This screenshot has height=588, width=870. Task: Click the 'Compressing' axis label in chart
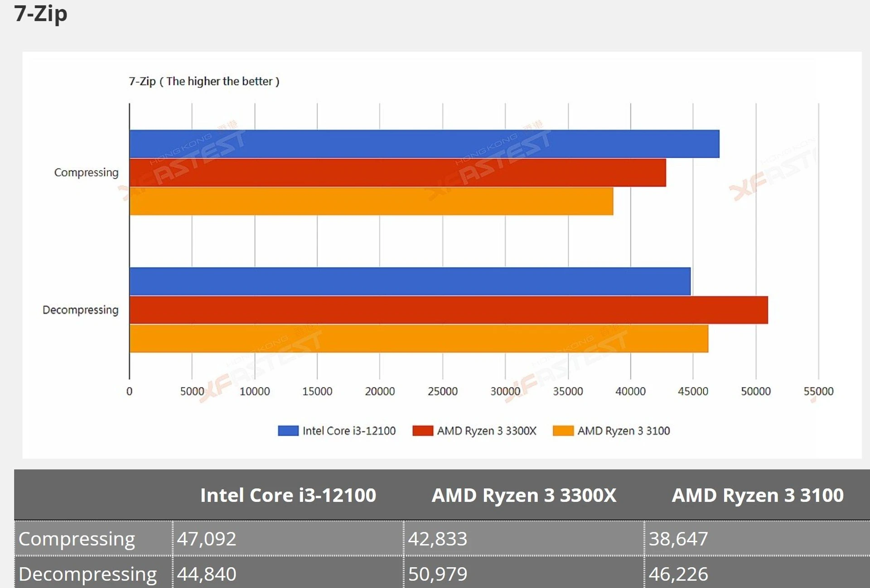tap(86, 173)
